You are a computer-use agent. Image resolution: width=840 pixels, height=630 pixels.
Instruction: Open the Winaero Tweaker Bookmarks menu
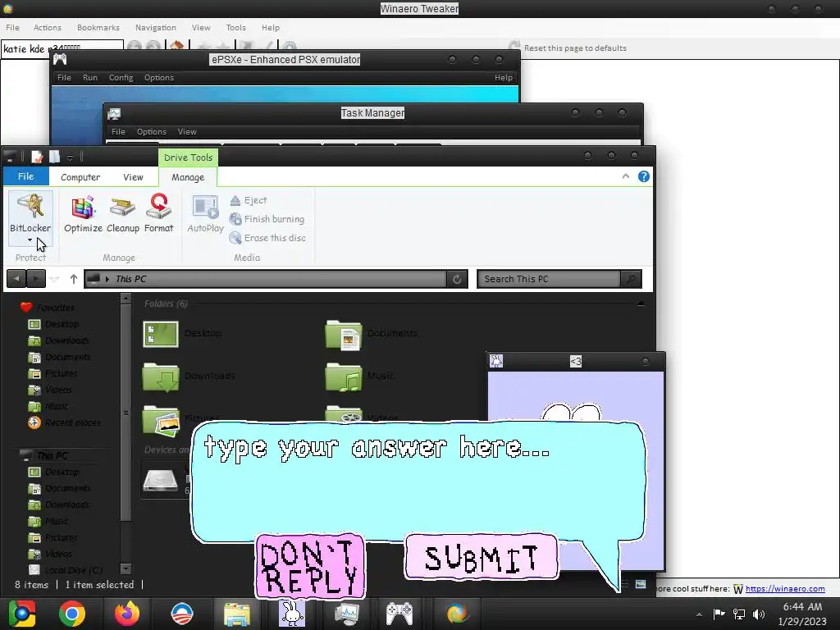pos(98,27)
